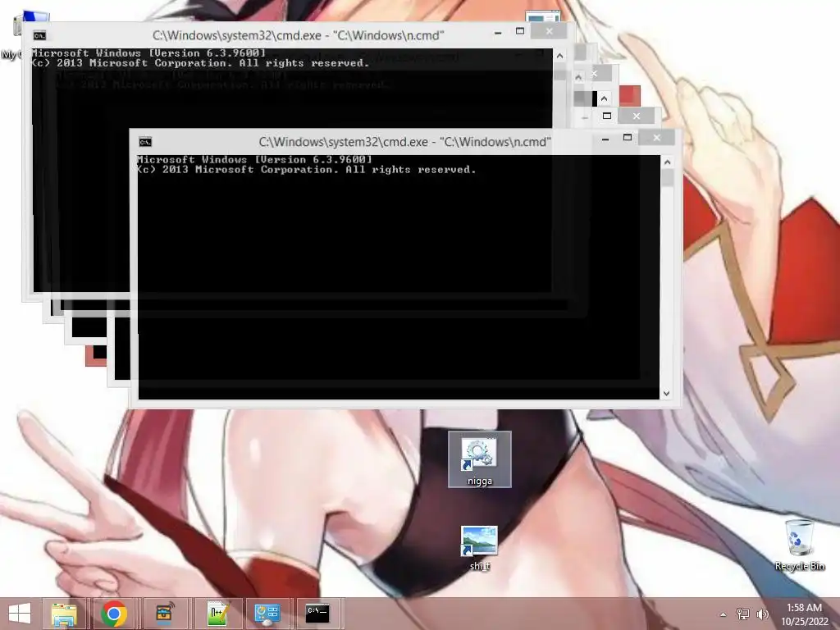Open the volume speaker tray icon
This screenshot has width=840, height=630.
pos(762,614)
